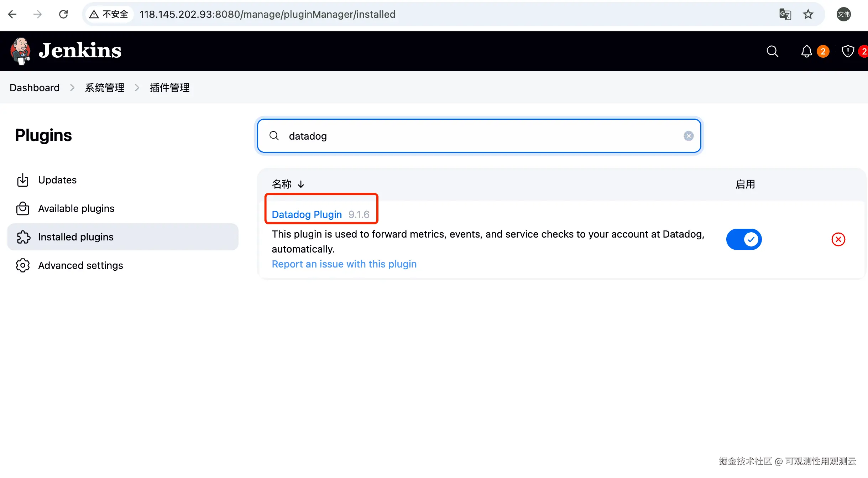Open the Datadog Plugin link
The width and height of the screenshot is (868, 478).
coord(307,214)
